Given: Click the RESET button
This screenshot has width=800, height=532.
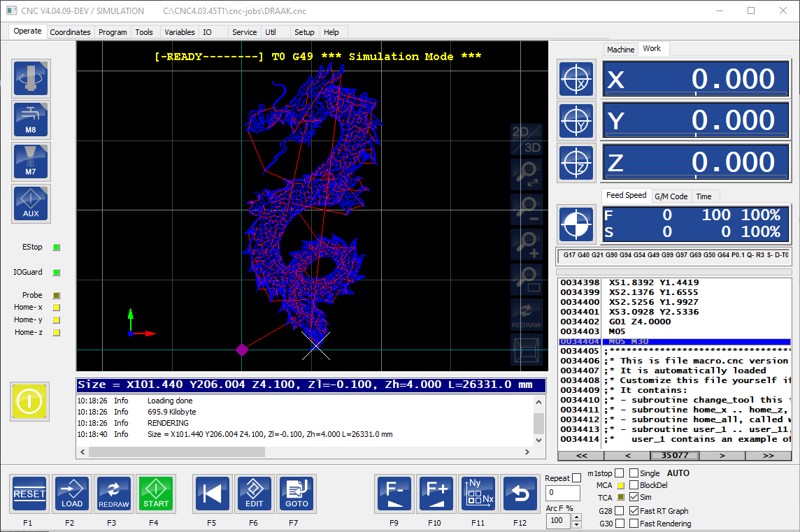Looking at the screenshot, I should pos(29,494).
